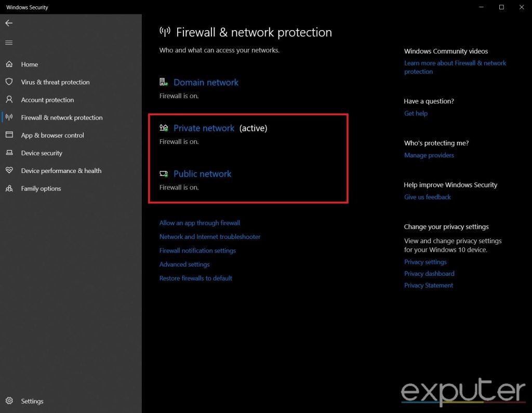Select the Home icon in the sidebar

click(x=10, y=64)
